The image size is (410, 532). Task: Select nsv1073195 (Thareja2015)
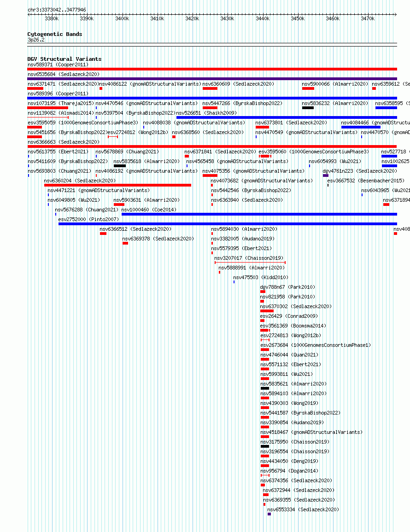[x=61, y=103]
